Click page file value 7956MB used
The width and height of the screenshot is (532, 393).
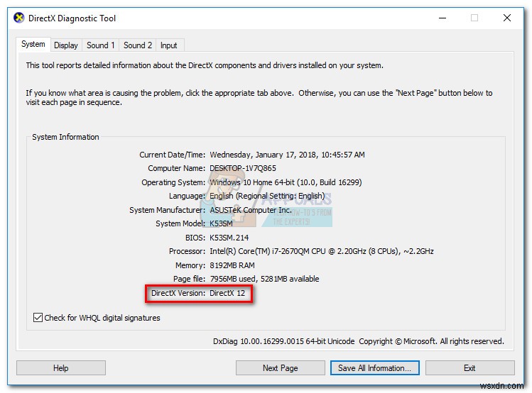(264, 279)
